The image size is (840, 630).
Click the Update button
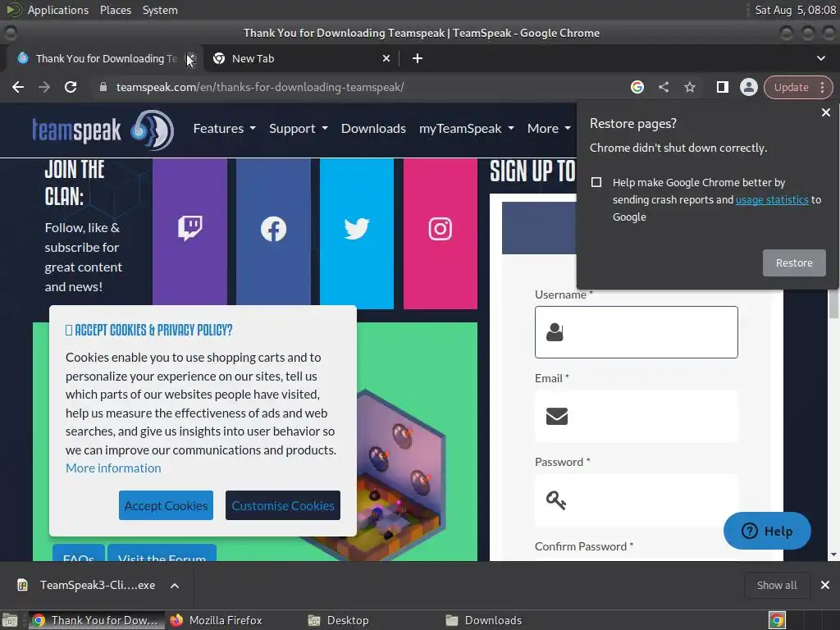click(791, 87)
